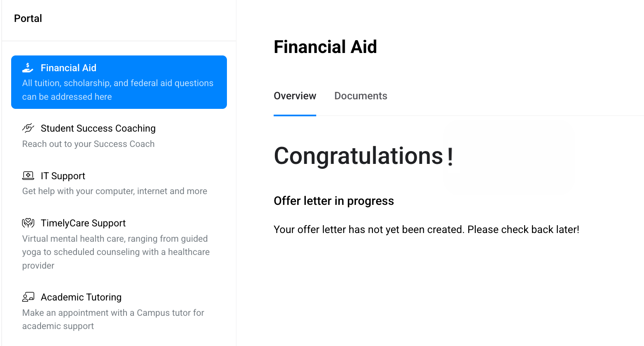644x346 pixels.
Task: Click the Financial Aid page heading
Action: 325,47
